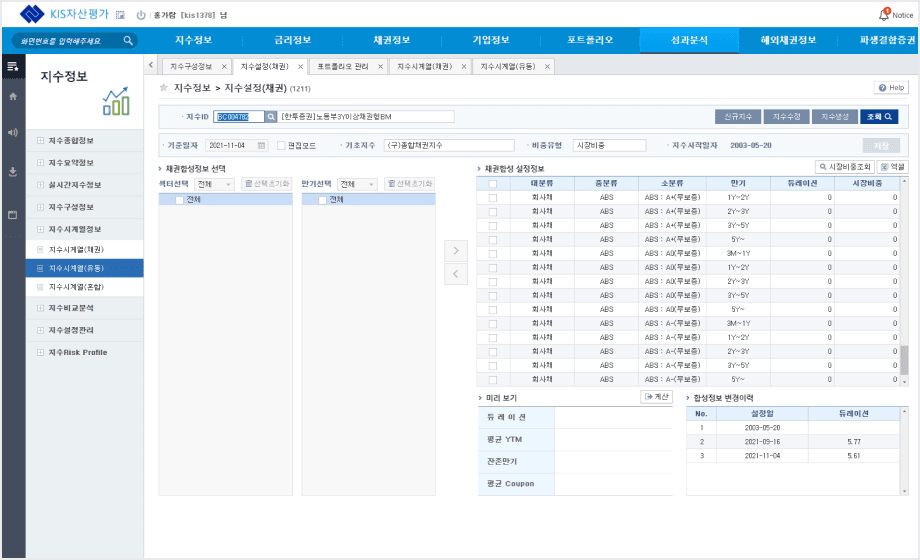This screenshot has width=920, height=560.
Task: Click the 기초지수 input field
Action: click(449, 146)
